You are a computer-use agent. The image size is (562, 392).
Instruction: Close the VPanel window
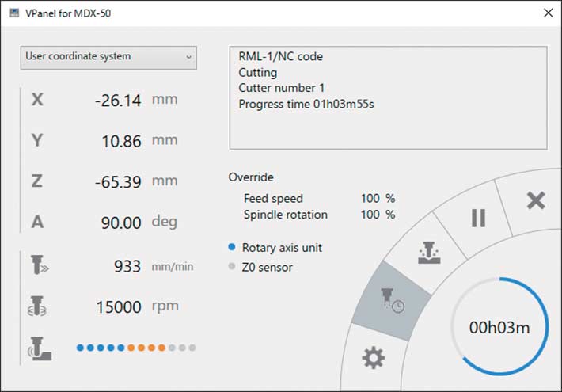(548, 13)
